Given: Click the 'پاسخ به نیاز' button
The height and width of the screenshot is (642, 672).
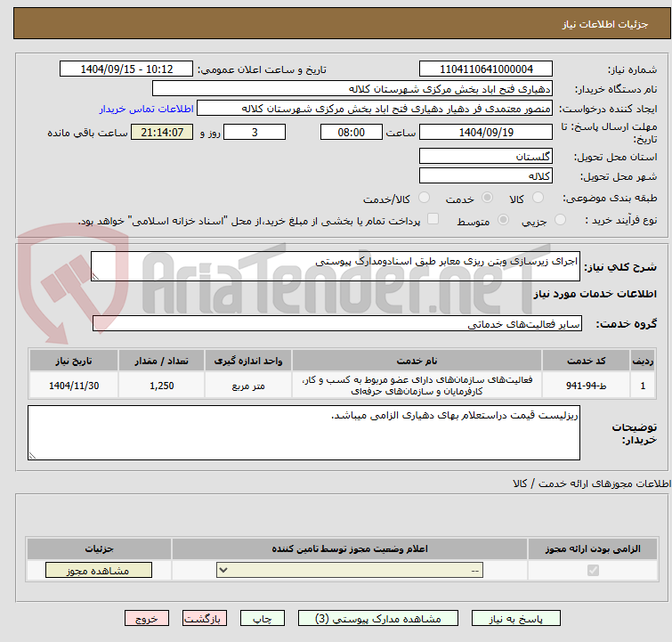Looking at the screenshot, I should tap(515, 619).
